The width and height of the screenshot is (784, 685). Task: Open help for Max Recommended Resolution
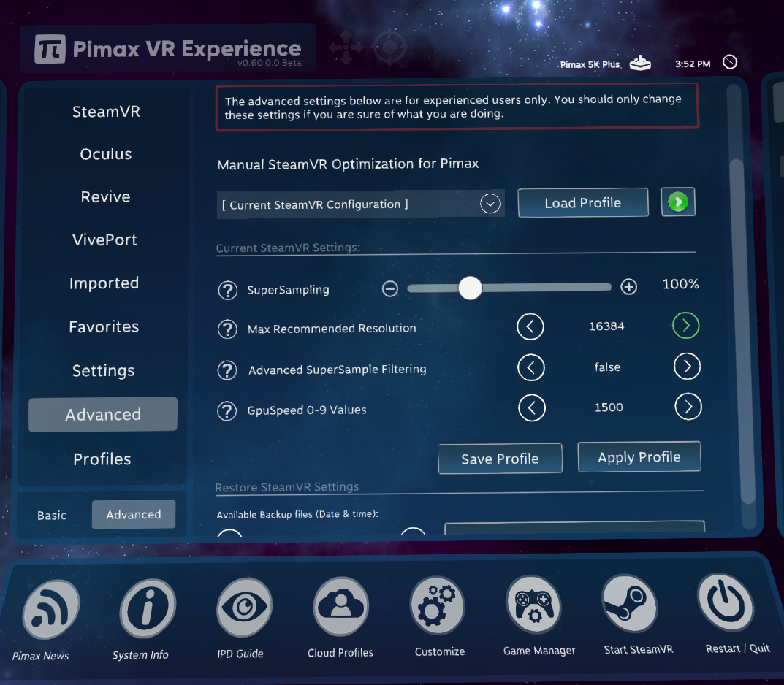227,329
